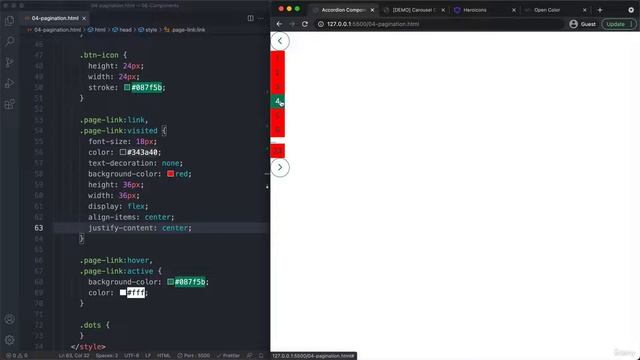Click the red background-color swatch
The image size is (640, 360).
(x=171, y=173)
